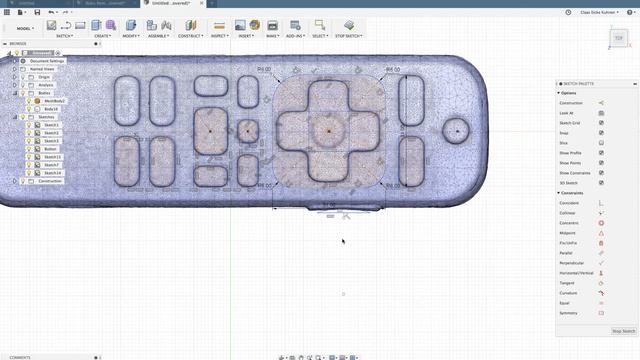Collapse the Bodies folder
Screen dimensions: 640x360
[15, 93]
